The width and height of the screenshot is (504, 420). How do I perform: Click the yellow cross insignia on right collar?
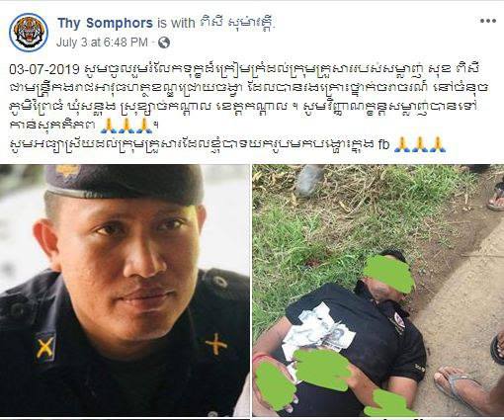point(216,344)
